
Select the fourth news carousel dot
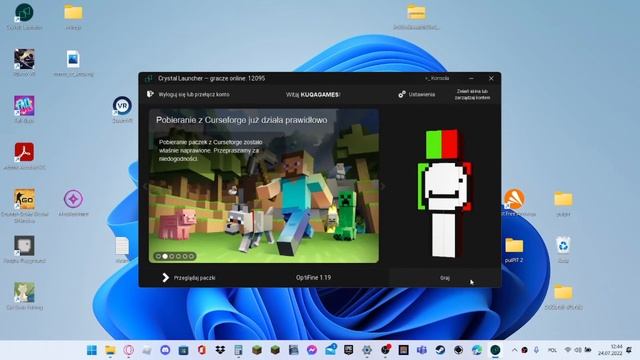[x=178, y=256]
